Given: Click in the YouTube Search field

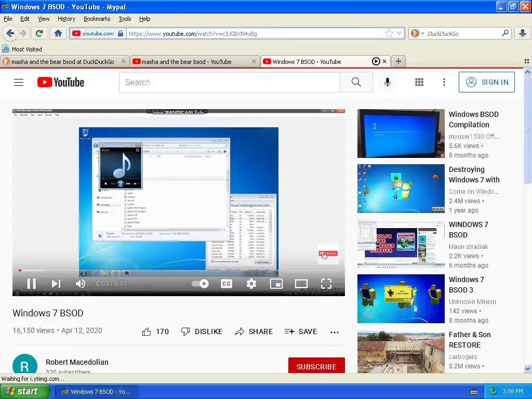Looking at the screenshot, I should (x=229, y=82).
